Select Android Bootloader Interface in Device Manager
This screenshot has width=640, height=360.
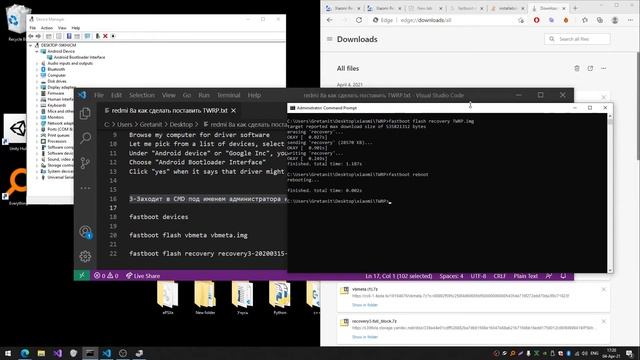[79, 57]
